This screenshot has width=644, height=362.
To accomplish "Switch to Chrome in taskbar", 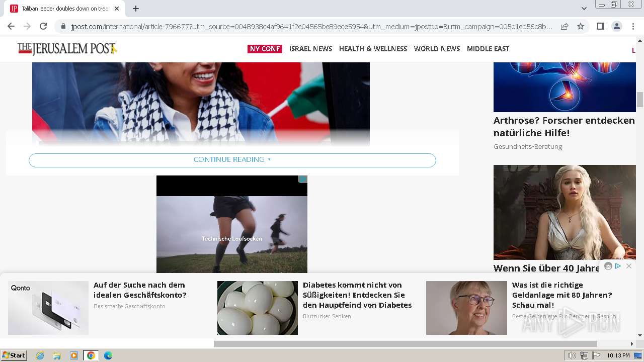I will click(91, 355).
